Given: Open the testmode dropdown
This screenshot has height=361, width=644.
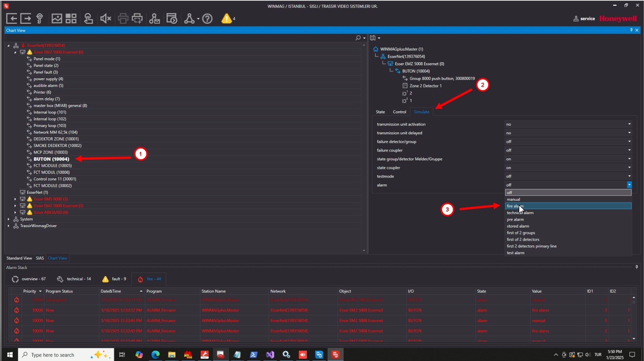Looking at the screenshot, I should 568,176.
